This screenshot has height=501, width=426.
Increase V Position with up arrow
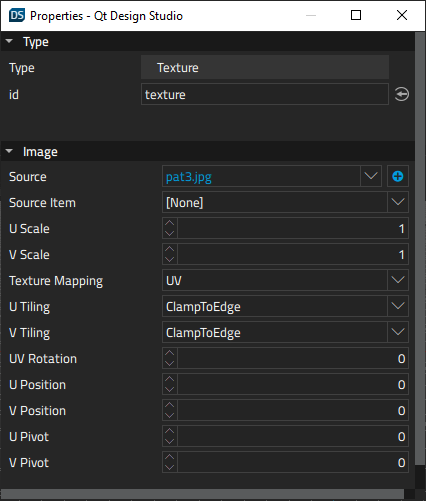pos(170,405)
